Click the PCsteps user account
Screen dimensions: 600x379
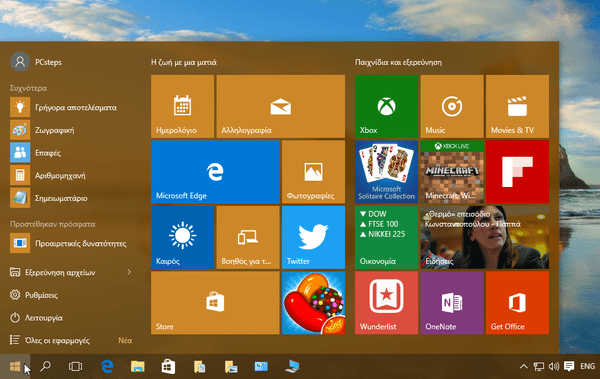coord(36,62)
